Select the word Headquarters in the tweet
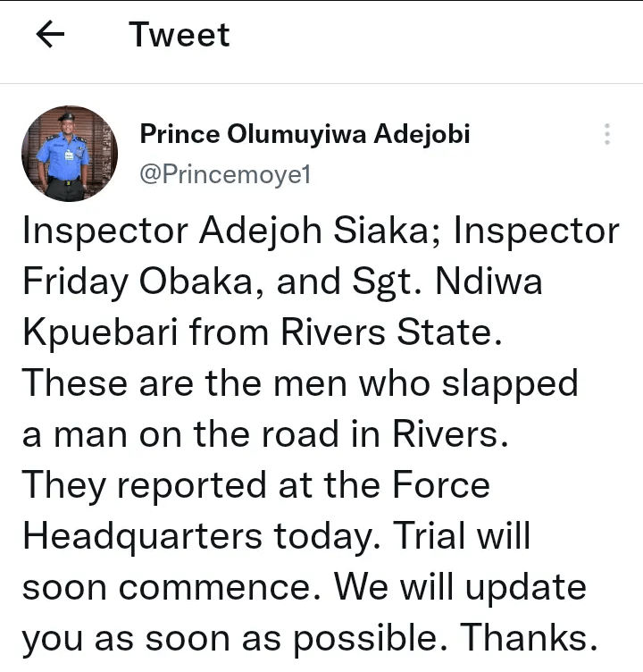The height and width of the screenshot is (672, 643). [143, 536]
